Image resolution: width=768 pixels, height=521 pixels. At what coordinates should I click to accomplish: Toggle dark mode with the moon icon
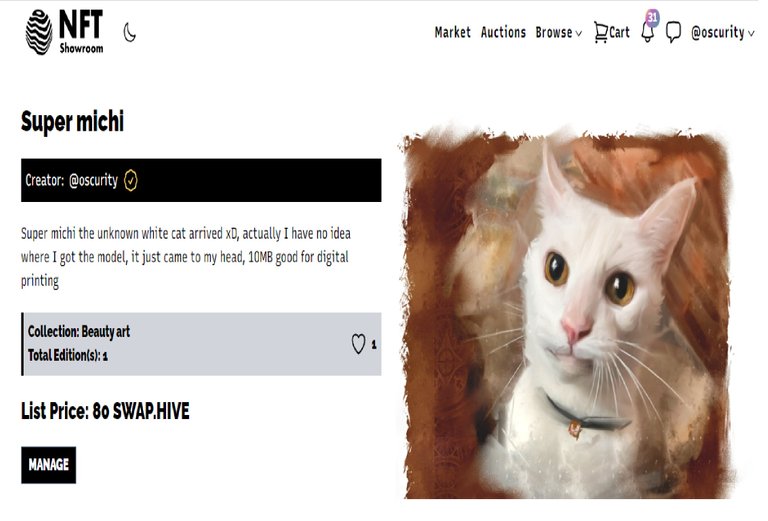pyautogui.click(x=129, y=33)
